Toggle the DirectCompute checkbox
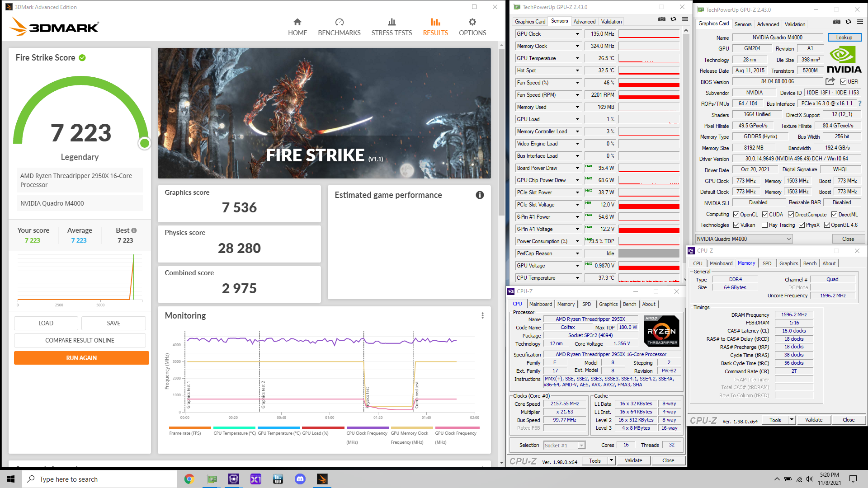This screenshot has width=868, height=488. [791, 215]
